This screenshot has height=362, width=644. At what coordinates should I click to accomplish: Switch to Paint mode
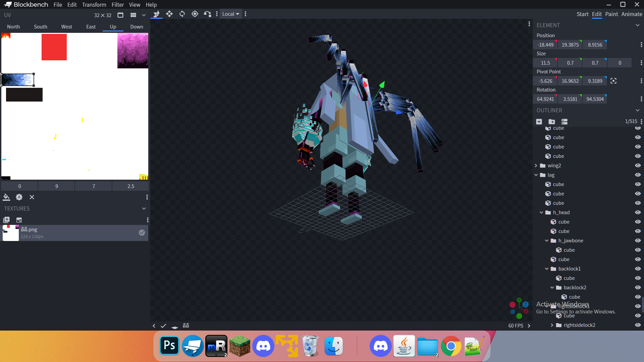pos(611,14)
